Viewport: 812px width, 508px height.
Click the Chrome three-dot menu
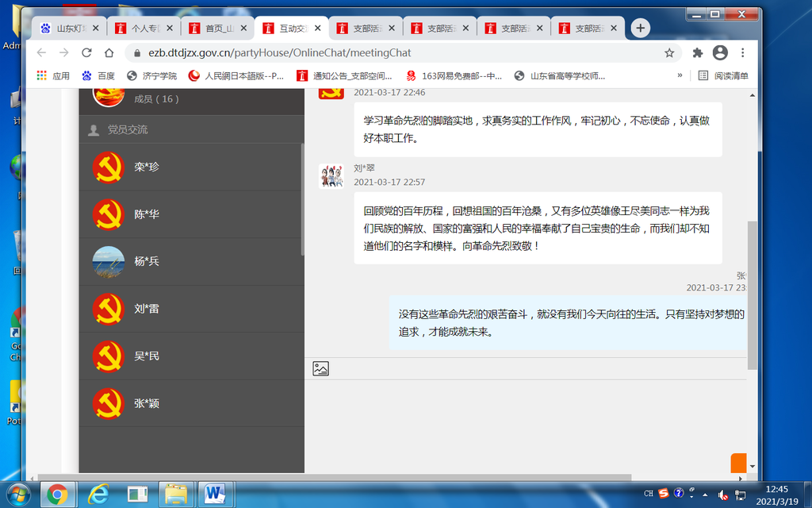743,53
